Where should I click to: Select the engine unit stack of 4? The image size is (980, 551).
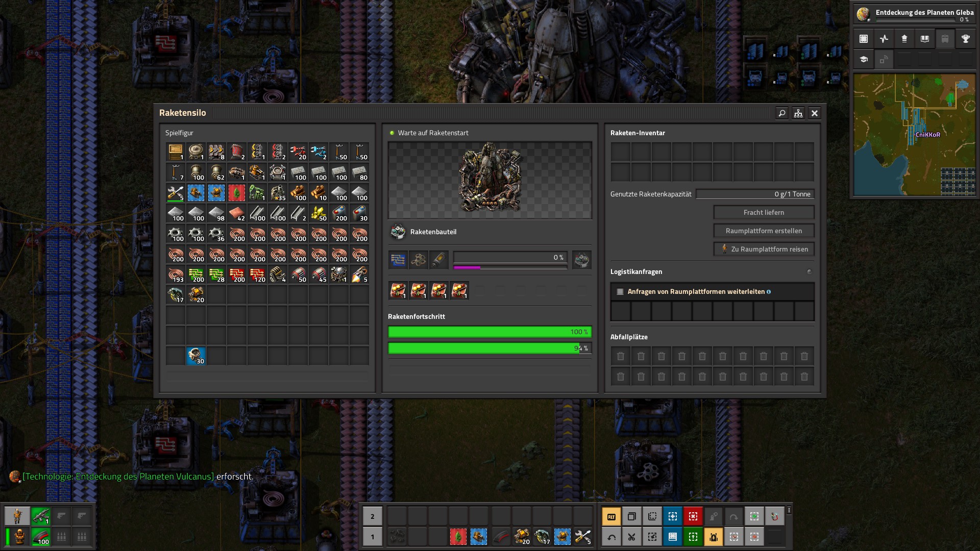click(277, 274)
